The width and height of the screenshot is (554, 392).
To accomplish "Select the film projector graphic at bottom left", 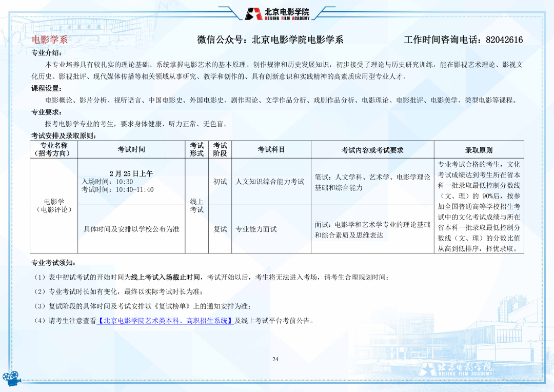I will 11,379.
